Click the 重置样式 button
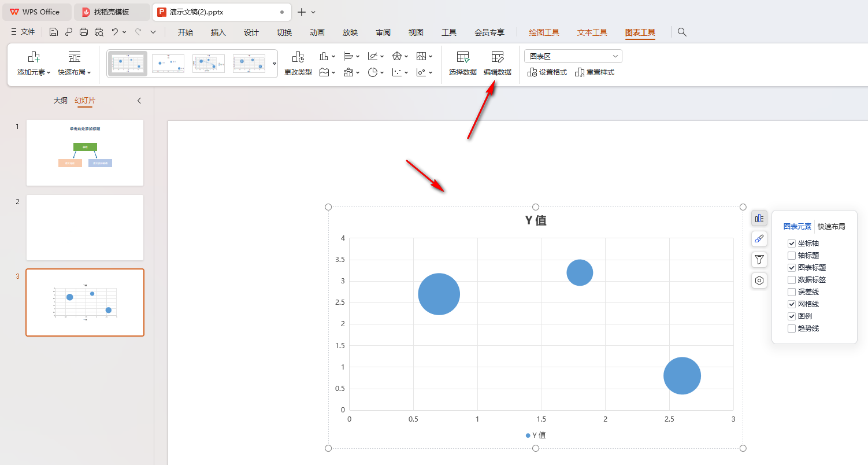This screenshot has width=868, height=465. point(595,72)
